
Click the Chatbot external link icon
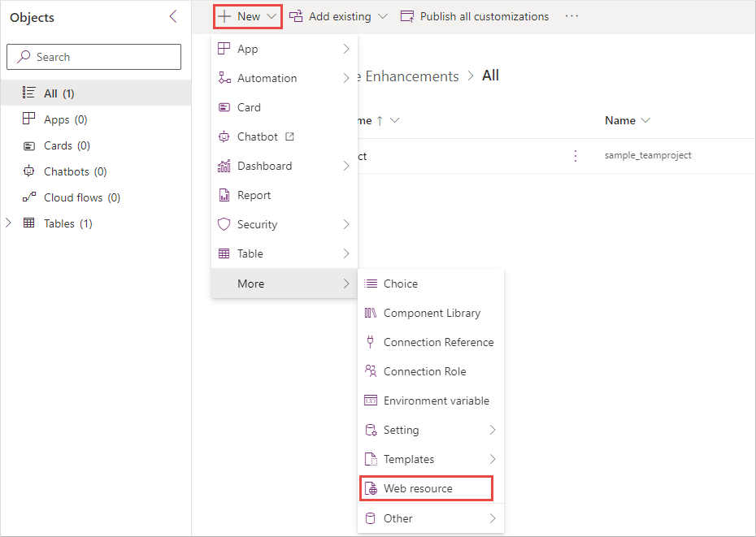(289, 136)
